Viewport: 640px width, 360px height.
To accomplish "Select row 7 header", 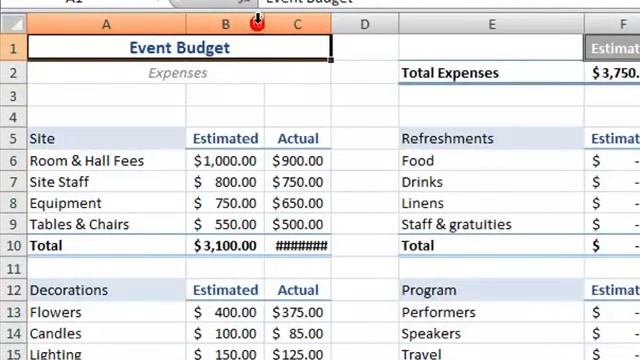I will click(13, 182).
